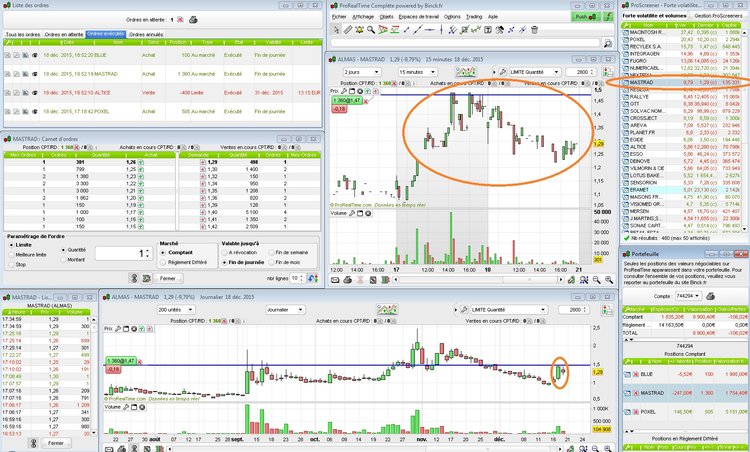The image size is (750, 452).
Task: Open the Affichage menu
Action: (x=363, y=17)
